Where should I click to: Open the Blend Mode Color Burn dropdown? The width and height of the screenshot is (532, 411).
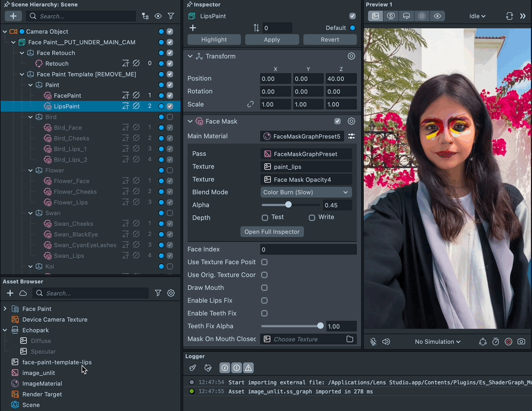[306, 192]
